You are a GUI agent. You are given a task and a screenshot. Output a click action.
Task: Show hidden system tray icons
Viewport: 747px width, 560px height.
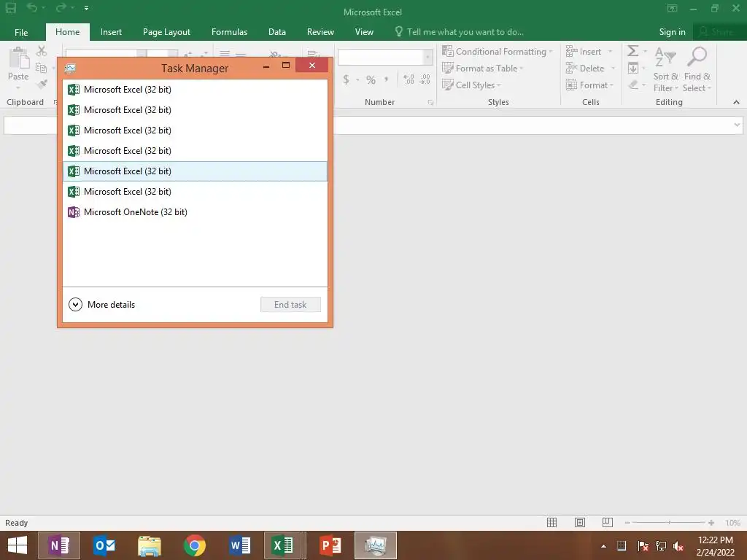[603, 546]
